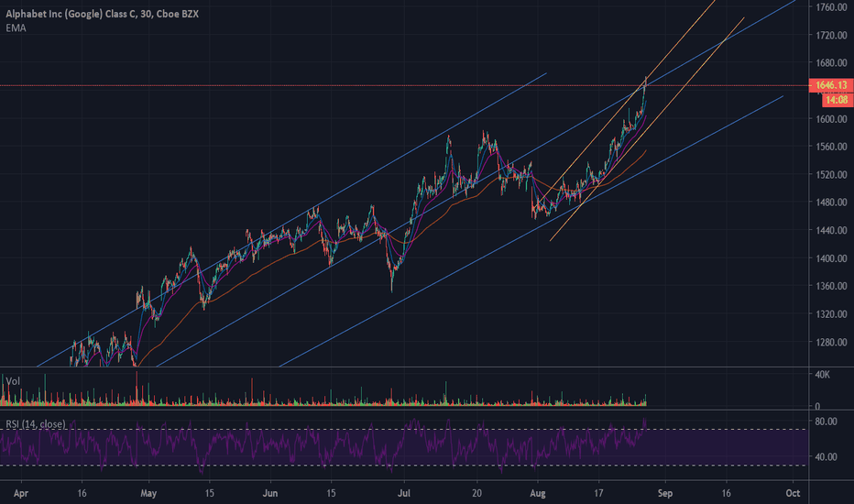
Task: Click the 1280.00 price axis label
Action: tap(831, 342)
